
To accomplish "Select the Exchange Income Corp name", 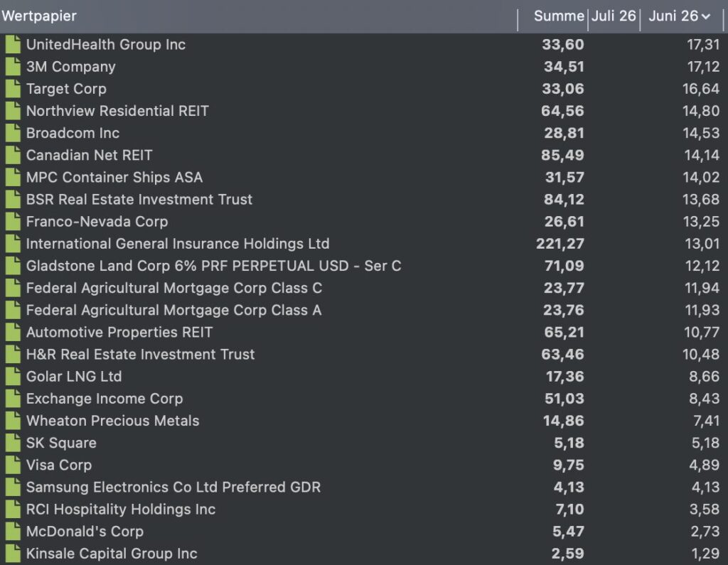I will click(x=105, y=399).
